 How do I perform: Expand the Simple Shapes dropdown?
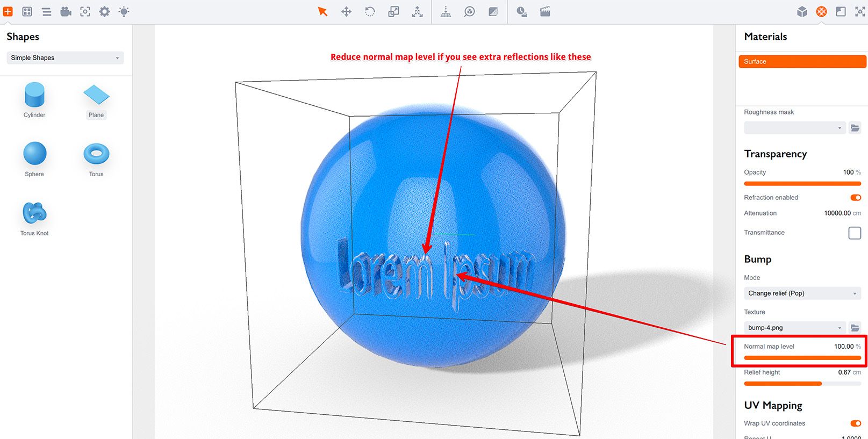65,58
